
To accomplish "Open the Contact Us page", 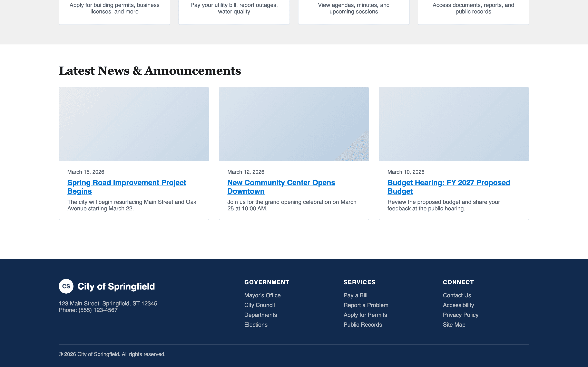I will click(457, 295).
